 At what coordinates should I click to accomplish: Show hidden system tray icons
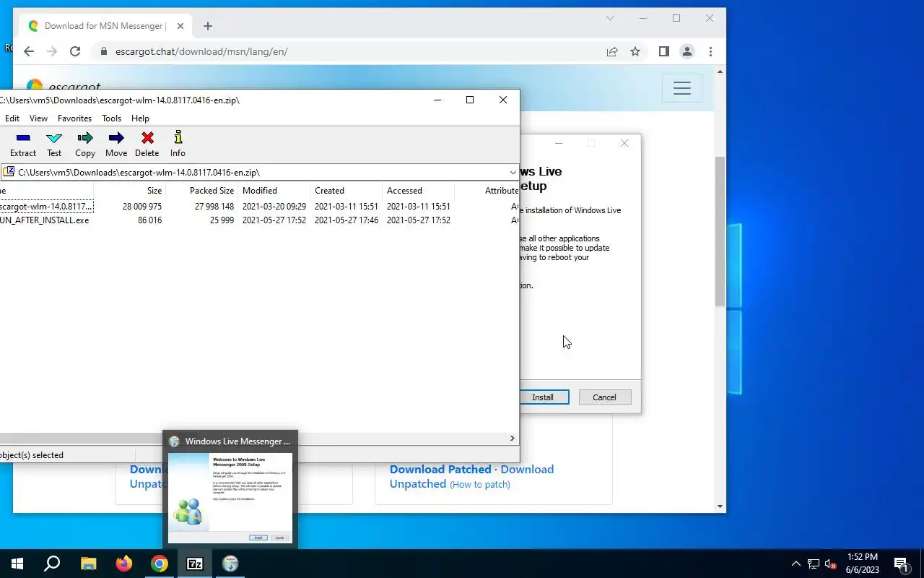pyautogui.click(x=796, y=564)
